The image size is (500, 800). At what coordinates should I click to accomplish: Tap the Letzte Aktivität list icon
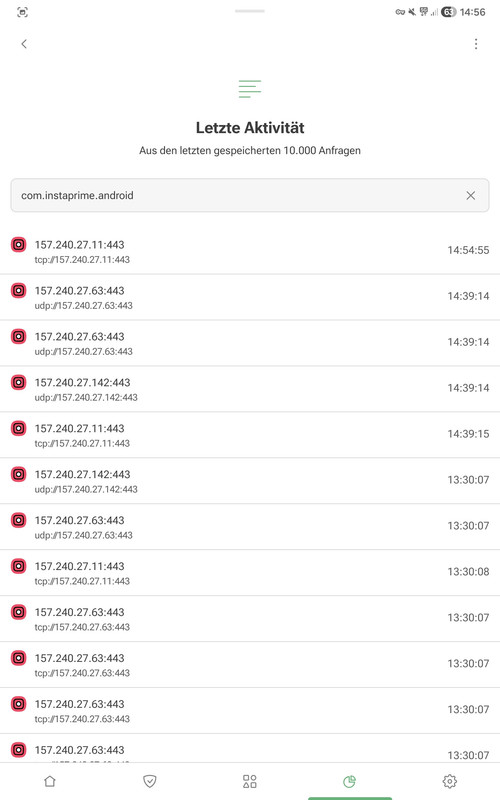click(x=249, y=89)
